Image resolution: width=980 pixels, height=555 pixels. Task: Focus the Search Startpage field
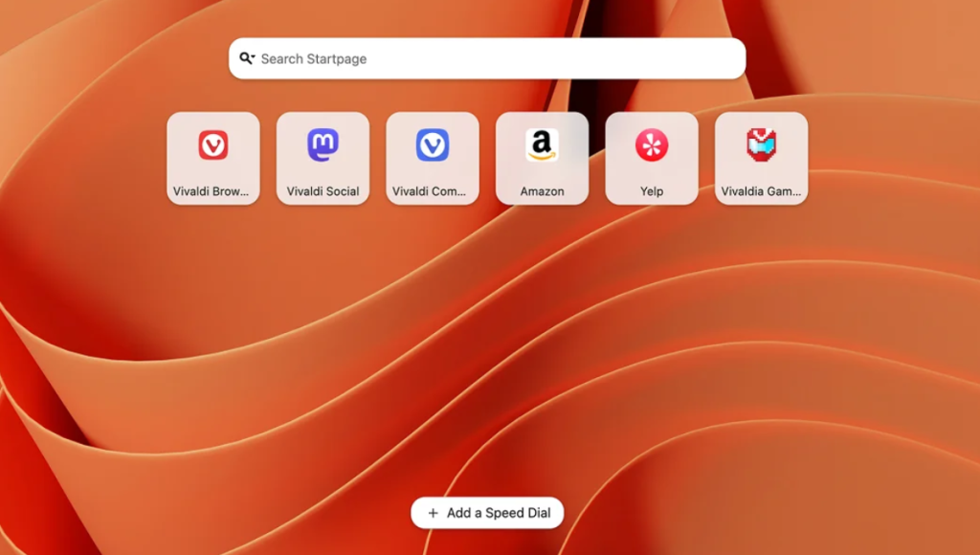pyautogui.click(x=498, y=58)
